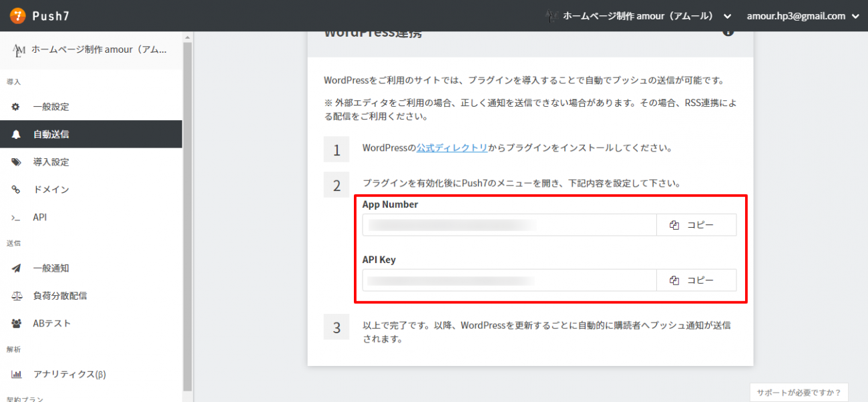
Task: Open ドメイン using the chain-link icon
Action: (x=15, y=190)
